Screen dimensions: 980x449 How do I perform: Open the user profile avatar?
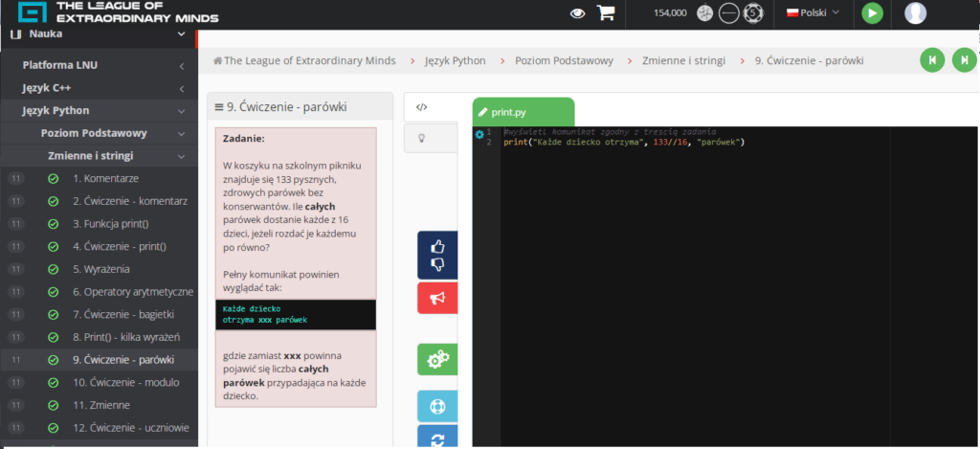pos(916,13)
